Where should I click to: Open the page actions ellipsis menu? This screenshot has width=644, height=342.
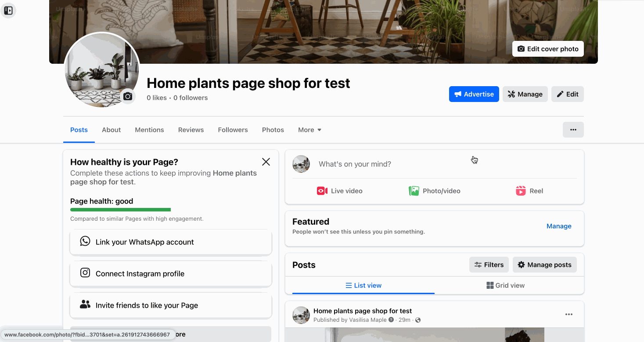(x=573, y=130)
